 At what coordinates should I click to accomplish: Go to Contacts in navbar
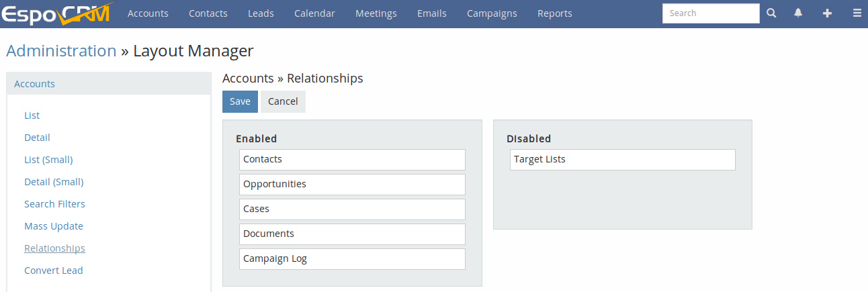click(208, 13)
